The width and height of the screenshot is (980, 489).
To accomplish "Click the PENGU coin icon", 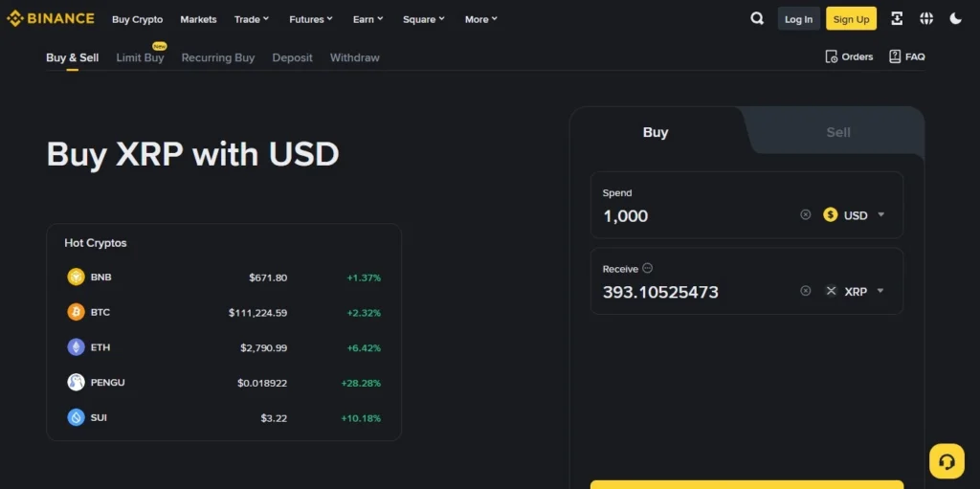I will 76,382.
